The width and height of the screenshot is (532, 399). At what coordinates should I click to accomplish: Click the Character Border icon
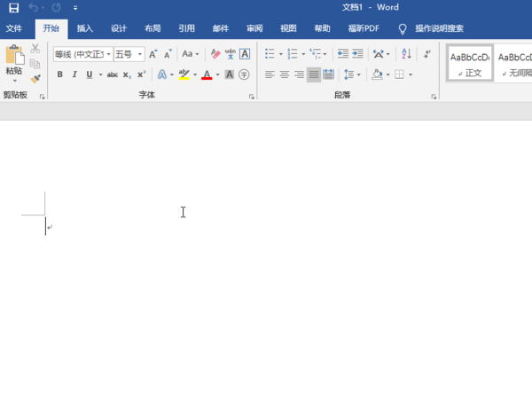point(245,54)
